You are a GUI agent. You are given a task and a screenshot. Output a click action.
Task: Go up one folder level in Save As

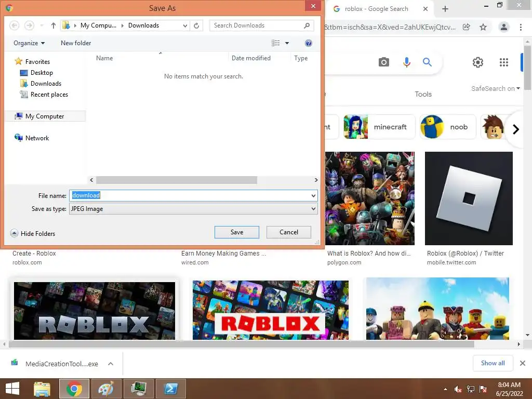coord(54,25)
